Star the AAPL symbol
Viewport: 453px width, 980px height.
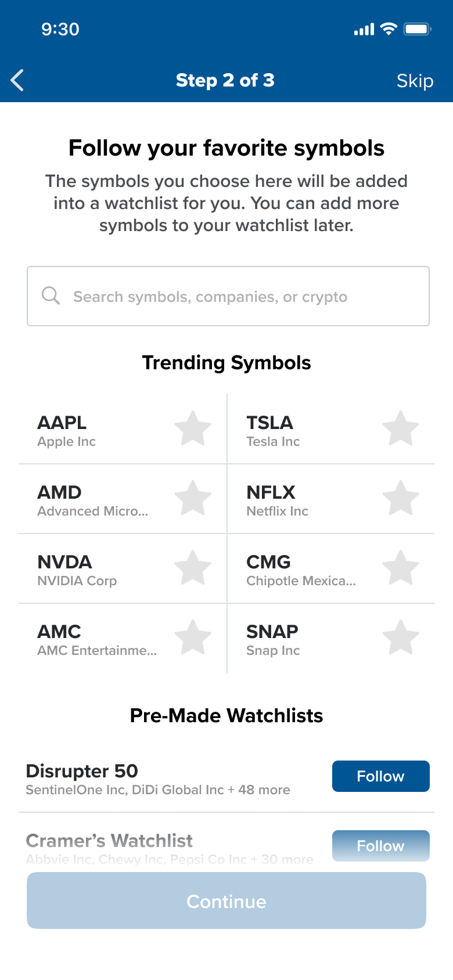tap(193, 429)
